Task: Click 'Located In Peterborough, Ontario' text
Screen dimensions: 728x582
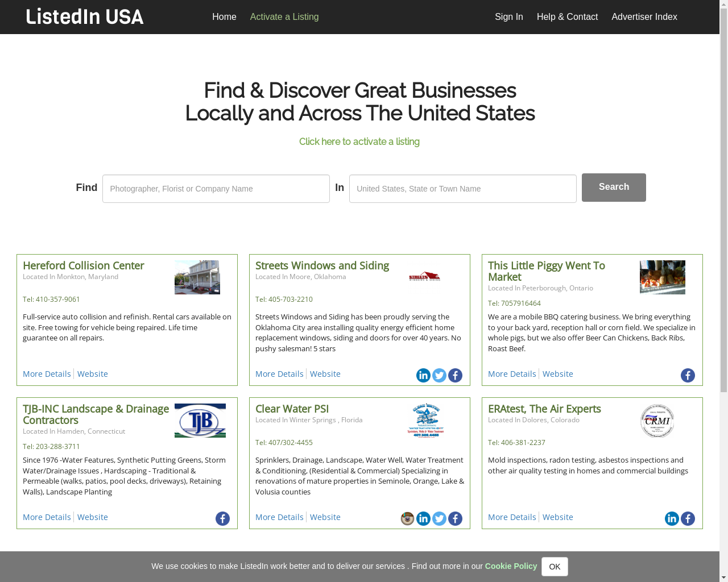Action: (540, 288)
